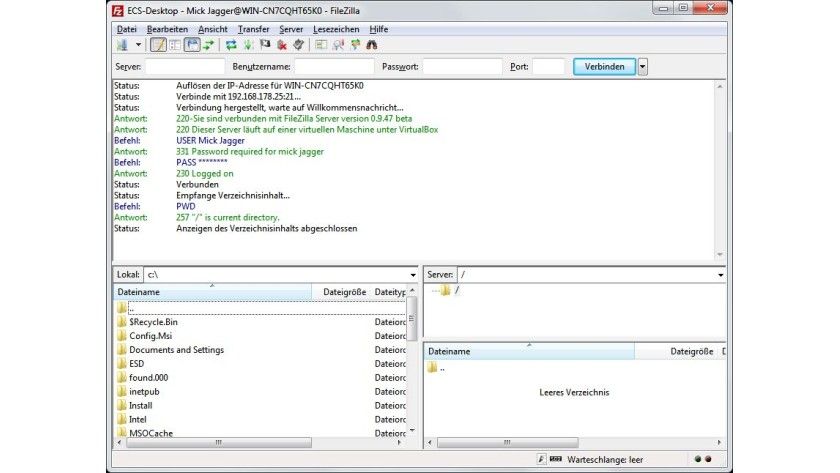Click the local file list horizontal scrollbar
840x473 pixels.
(x=219, y=442)
